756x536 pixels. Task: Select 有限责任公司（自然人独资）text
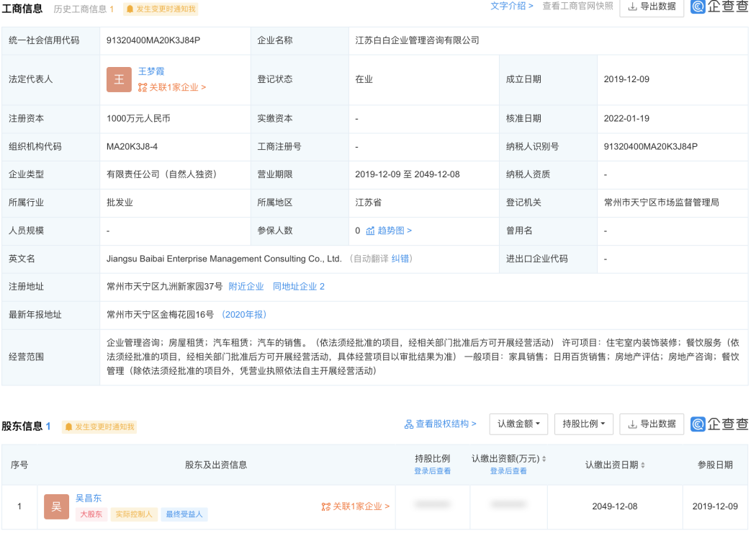click(163, 174)
